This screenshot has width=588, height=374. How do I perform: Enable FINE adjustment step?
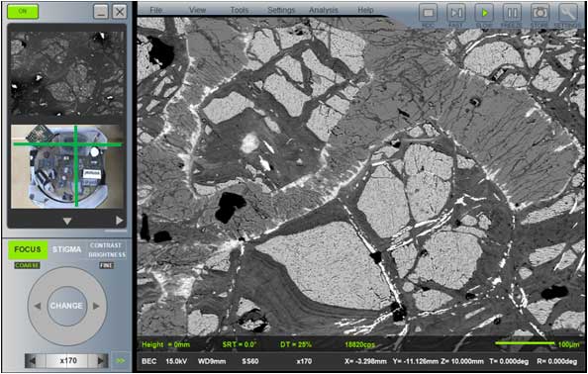[107, 265]
